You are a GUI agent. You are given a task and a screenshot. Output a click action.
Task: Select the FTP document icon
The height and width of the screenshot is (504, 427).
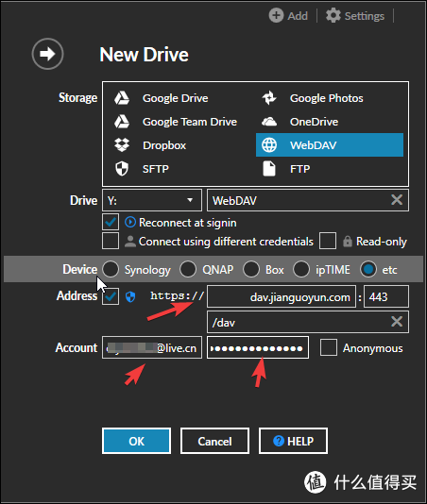[x=269, y=169]
